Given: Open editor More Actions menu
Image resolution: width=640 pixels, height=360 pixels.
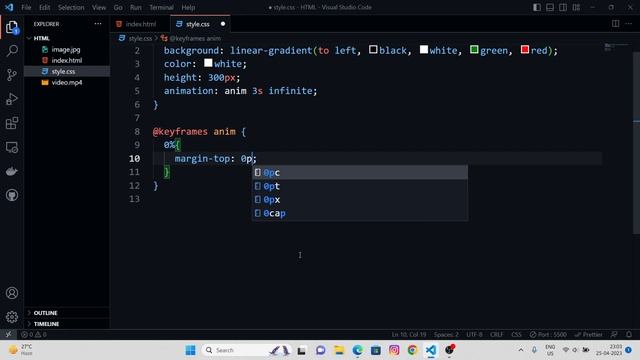Looking at the screenshot, I should click(629, 24).
